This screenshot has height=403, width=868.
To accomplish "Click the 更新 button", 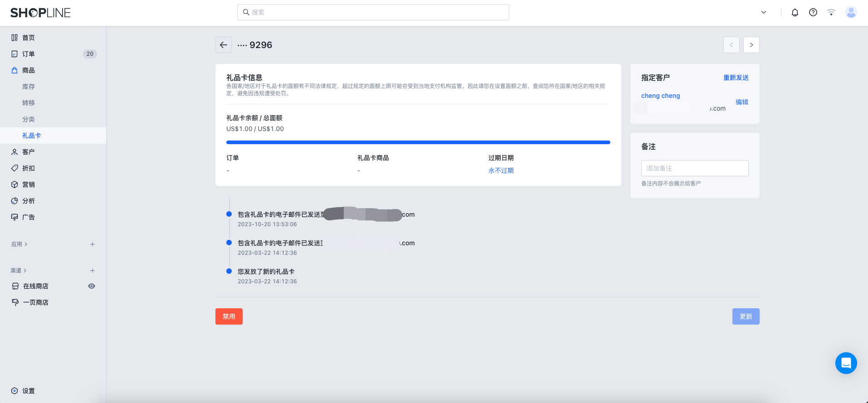I will [746, 316].
